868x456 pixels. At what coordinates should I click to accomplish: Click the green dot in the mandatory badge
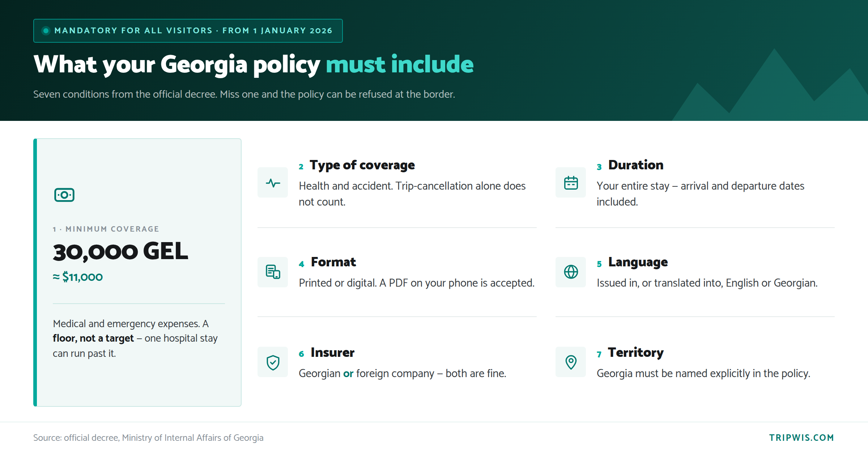tap(46, 31)
